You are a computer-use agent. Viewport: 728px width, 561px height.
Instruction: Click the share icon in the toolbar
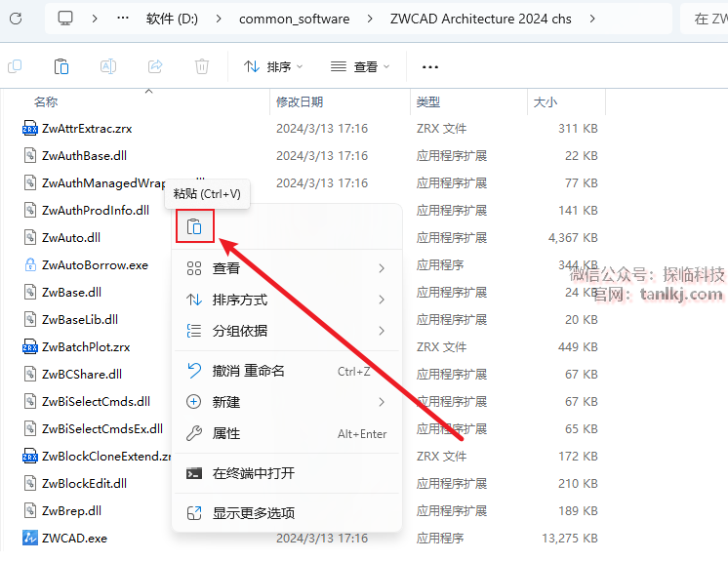155,66
